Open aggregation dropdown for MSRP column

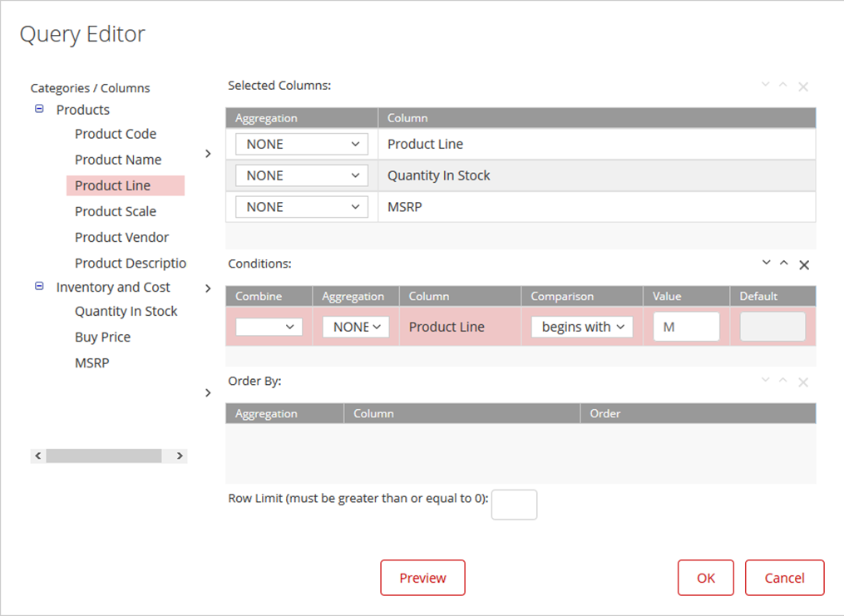click(x=302, y=207)
